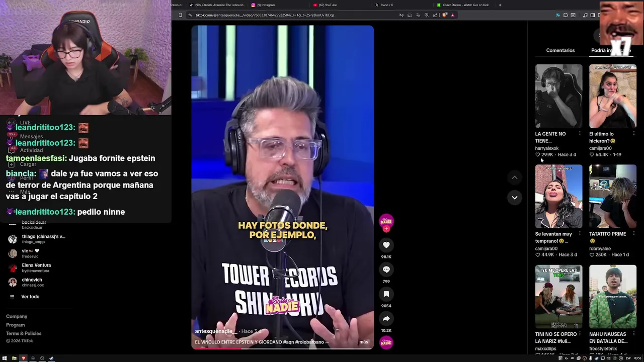
Task: Open LA GENTE NO TIENE thumbnail
Action: pos(558,96)
